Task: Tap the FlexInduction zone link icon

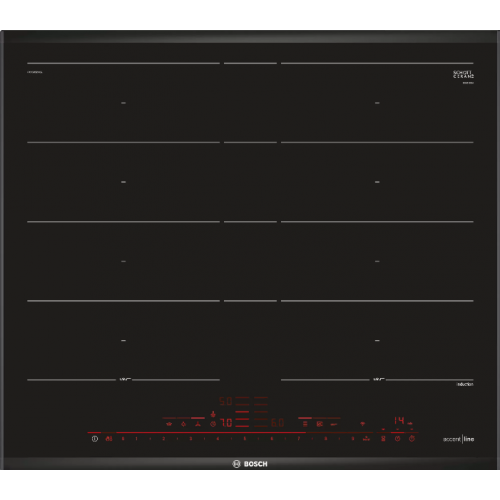Action: tap(305, 424)
